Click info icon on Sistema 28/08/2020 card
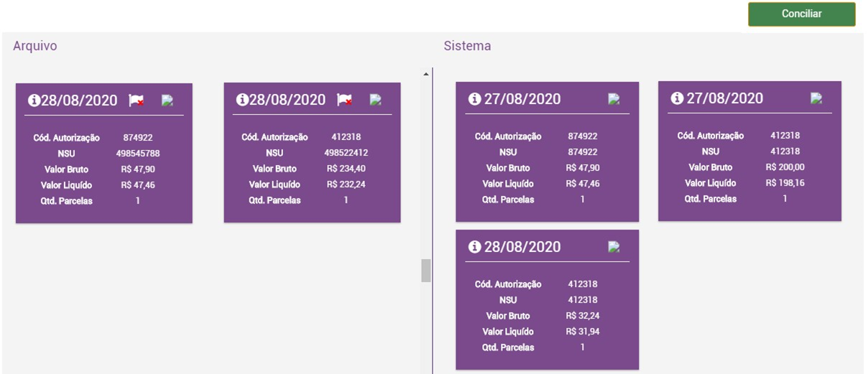868x374 pixels. pos(474,247)
